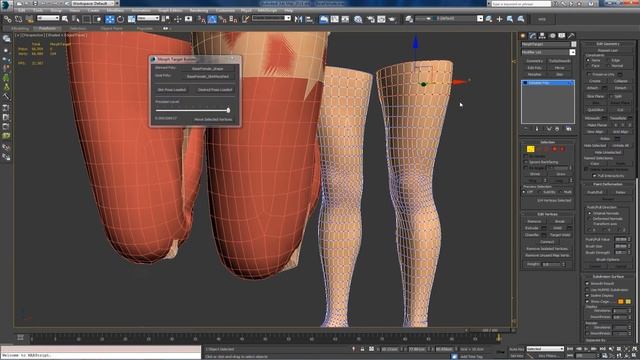Select Element sub-object level icon
640x360 pixels.
562,149
